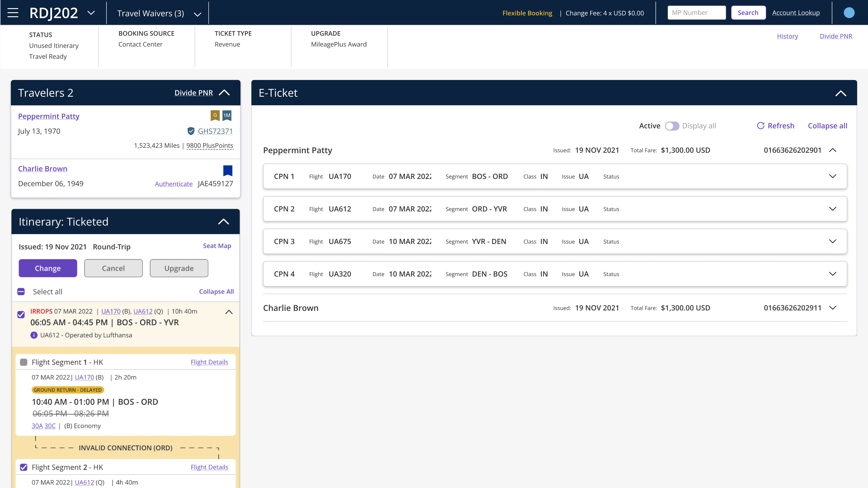The height and width of the screenshot is (488, 868).
Task: Click the Refresh icon in E-Ticket panel
Action: point(760,126)
